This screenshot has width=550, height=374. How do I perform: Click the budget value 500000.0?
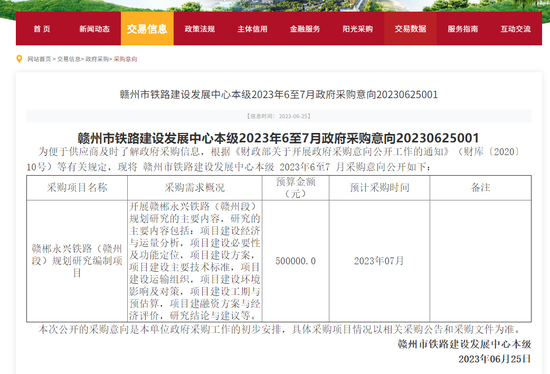[x=296, y=261]
